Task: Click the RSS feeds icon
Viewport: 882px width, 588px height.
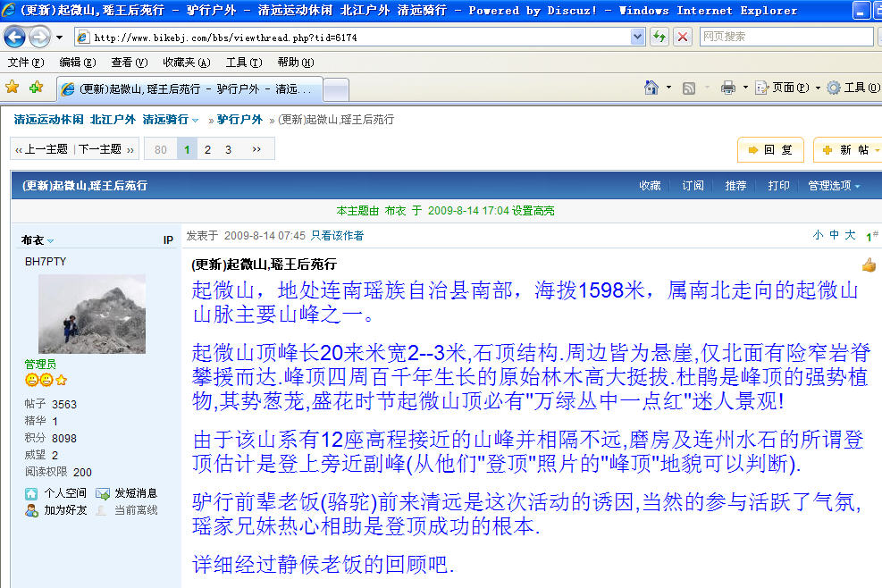Action: click(689, 88)
